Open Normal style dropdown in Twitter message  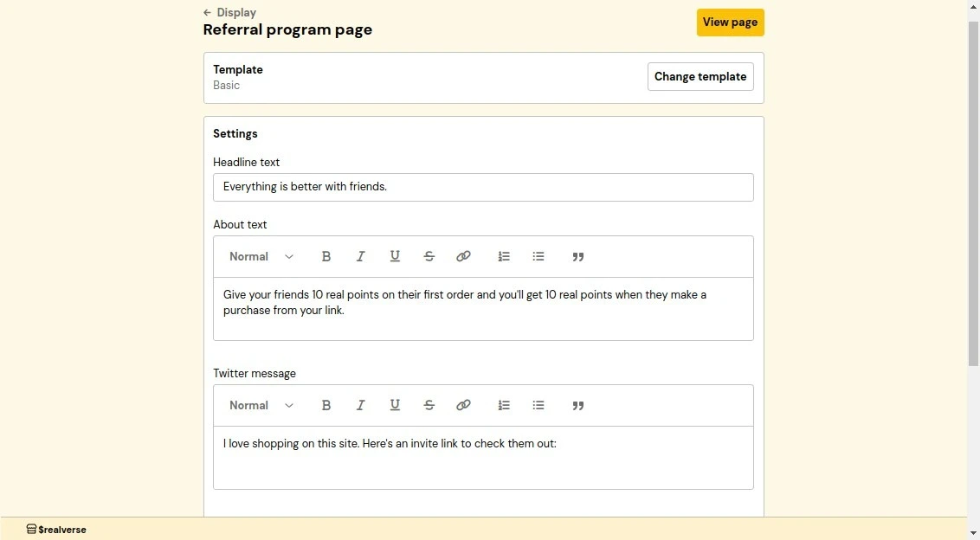tap(261, 406)
